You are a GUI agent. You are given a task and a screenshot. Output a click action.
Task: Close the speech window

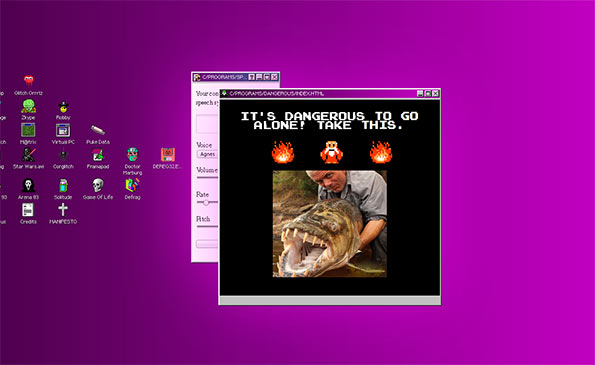tap(274, 77)
